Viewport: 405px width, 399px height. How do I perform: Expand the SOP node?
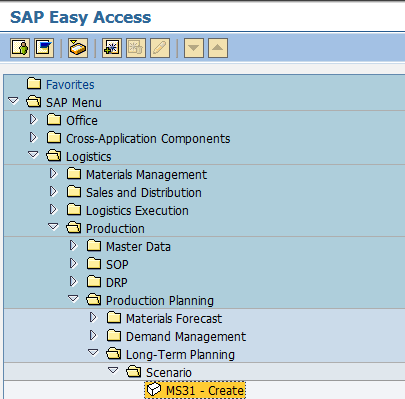(x=73, y=263)
